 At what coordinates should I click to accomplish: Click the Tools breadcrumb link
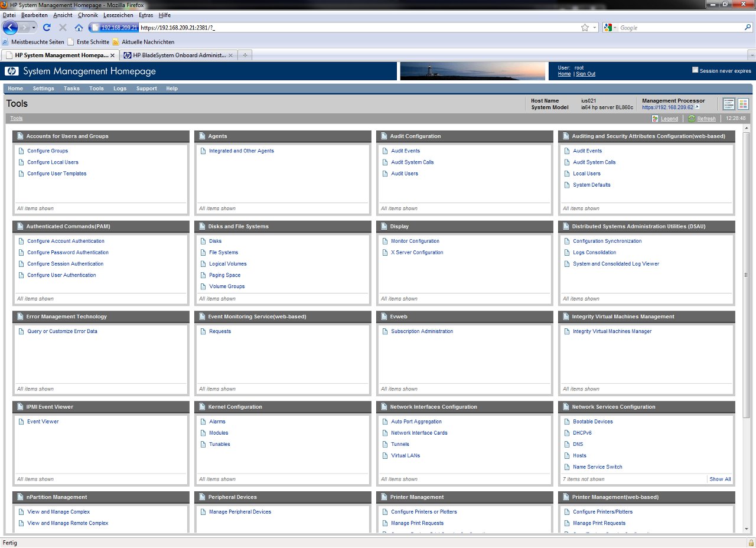pyautogui.click(x=17, y=118)
